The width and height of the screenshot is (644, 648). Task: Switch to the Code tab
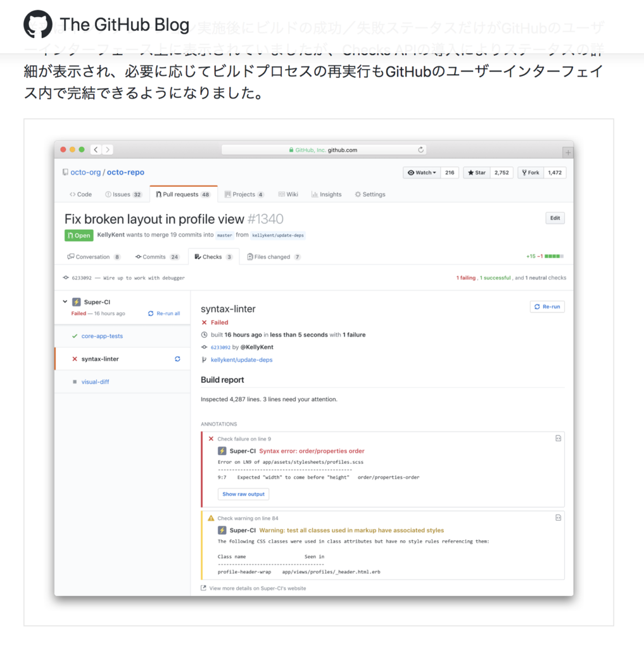click(x=80, y=194)
